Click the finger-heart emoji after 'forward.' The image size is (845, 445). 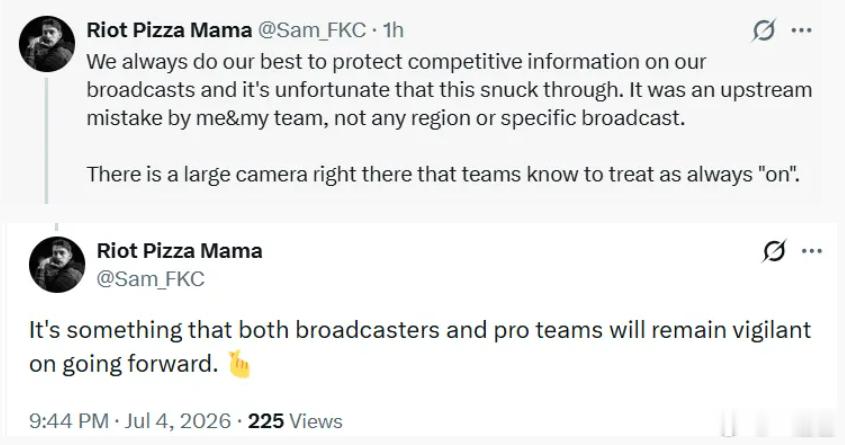[x=239, y=365]
